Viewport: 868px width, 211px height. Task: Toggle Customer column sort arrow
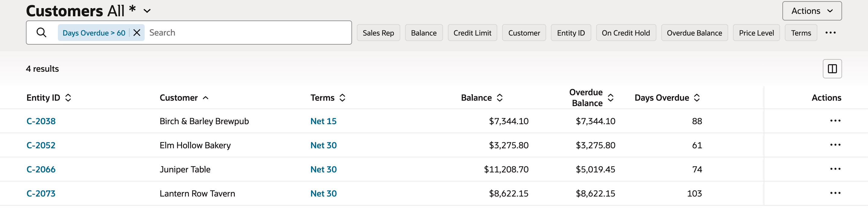pos(206,98)
